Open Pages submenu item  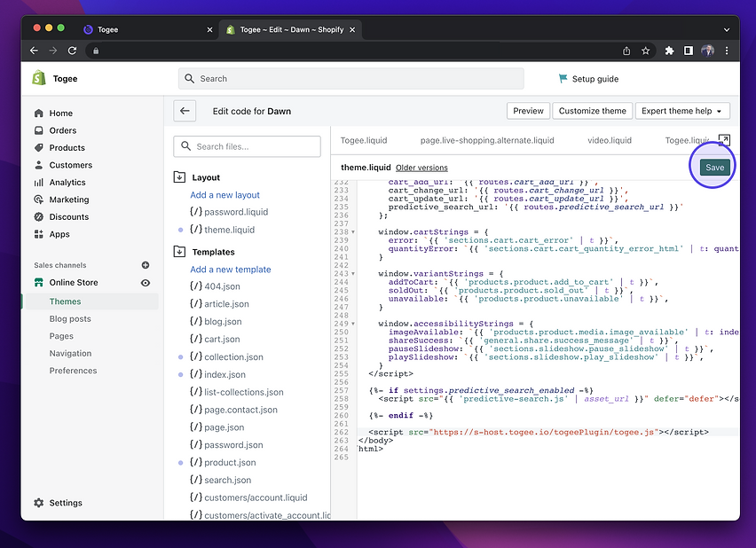click(x=61, y=336)
